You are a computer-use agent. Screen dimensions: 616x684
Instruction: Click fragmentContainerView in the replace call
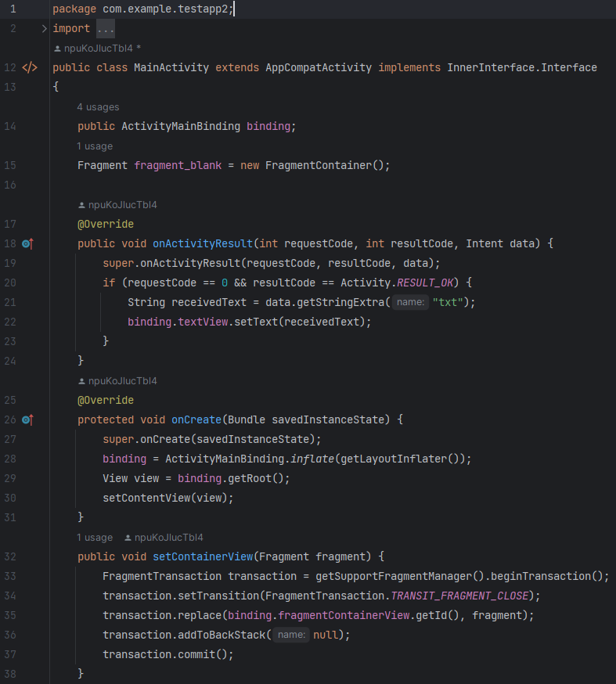344,615
